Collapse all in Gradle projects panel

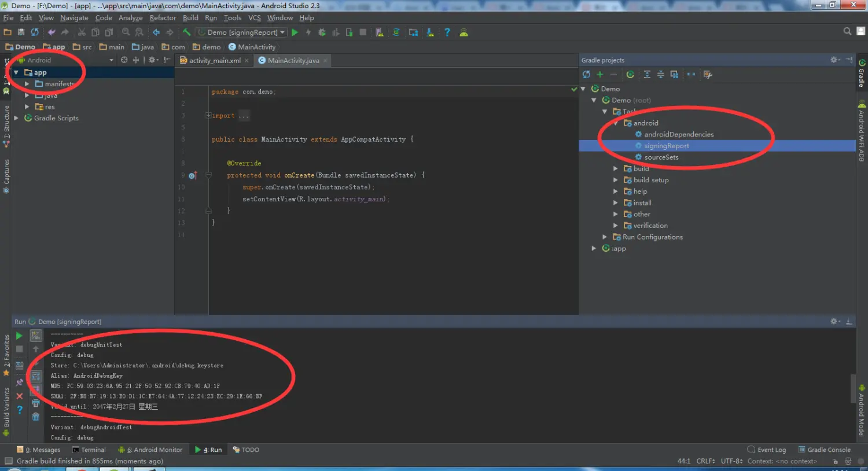pos(660,74)
